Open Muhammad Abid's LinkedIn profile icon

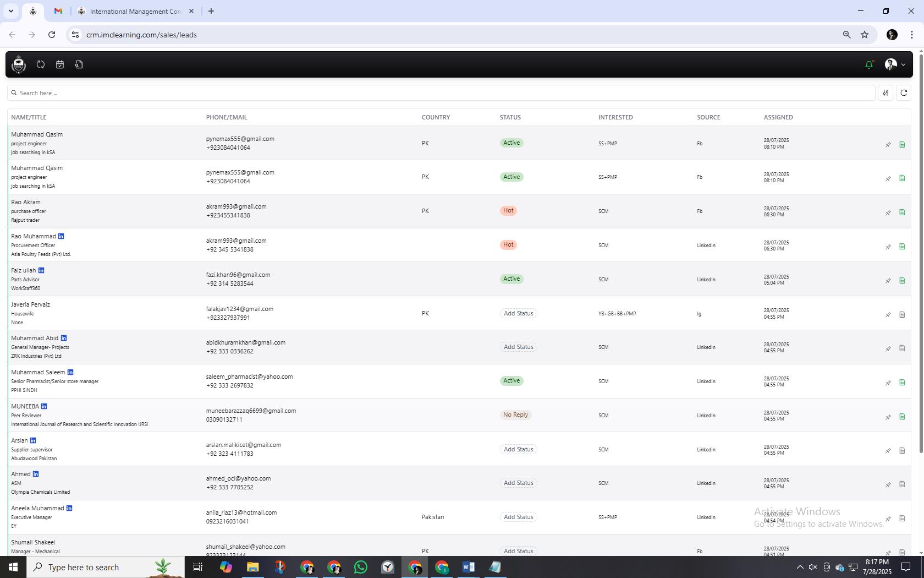64,338
